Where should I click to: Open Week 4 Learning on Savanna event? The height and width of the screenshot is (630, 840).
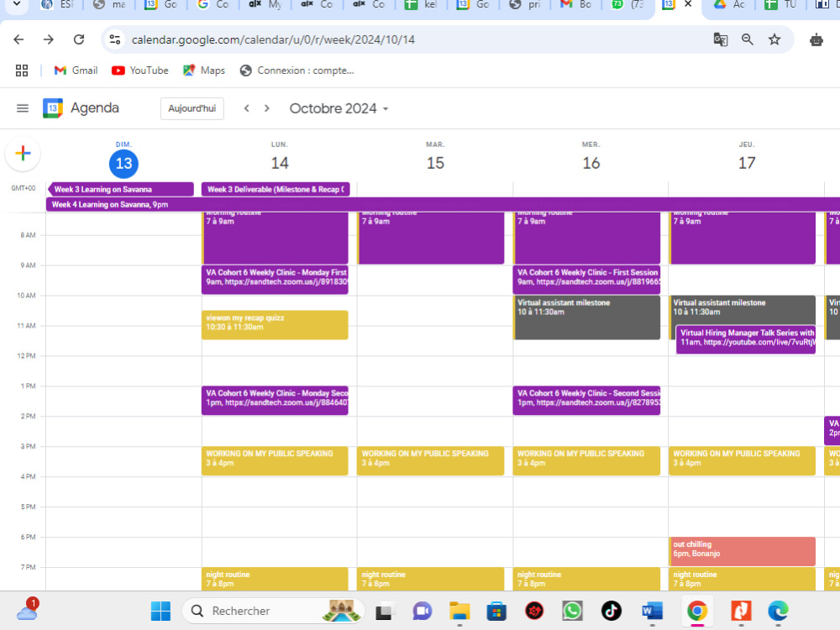(x=443, y=205)
